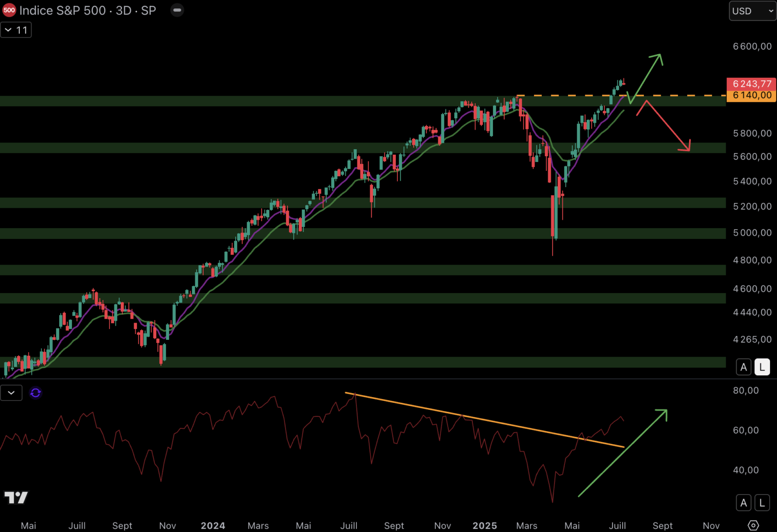Click the orange 6 140,00 price label
777x532 pixels.
751,96
